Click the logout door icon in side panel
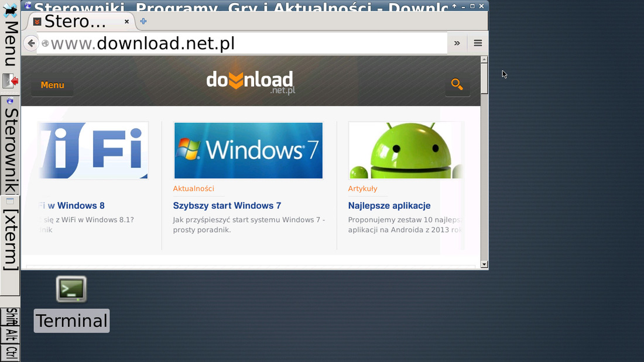Viewport: 644px width, 362px height. [x=10, y=81]
